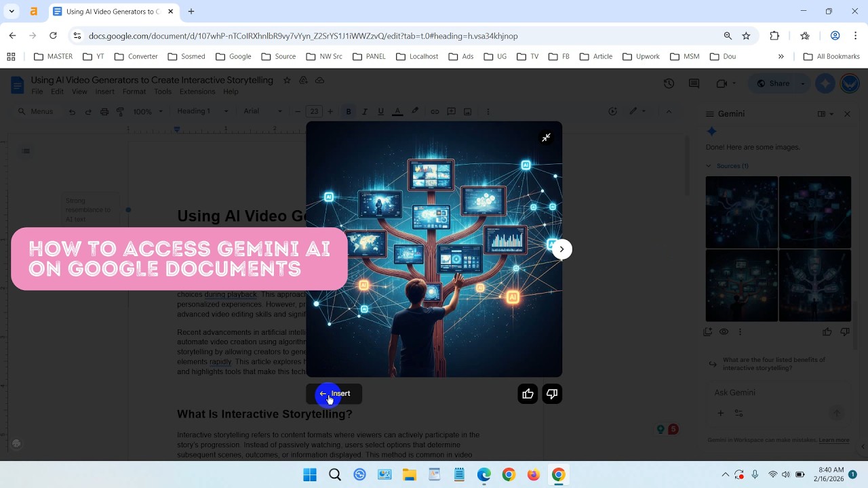This screenshot has height=488, width=868.
Task: Show the next generated image
Action: (561, 249)
